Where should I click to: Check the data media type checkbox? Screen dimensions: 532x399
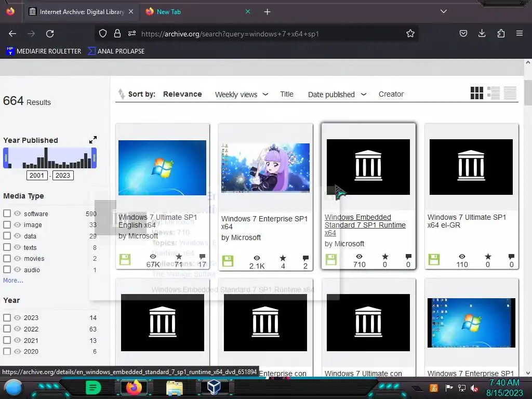point(7,236)
